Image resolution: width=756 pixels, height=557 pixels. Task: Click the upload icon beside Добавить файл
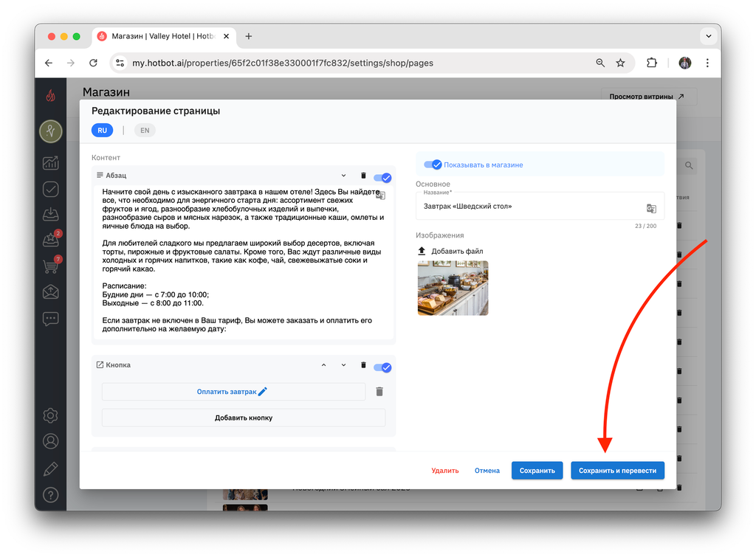[x=422, y=251]
